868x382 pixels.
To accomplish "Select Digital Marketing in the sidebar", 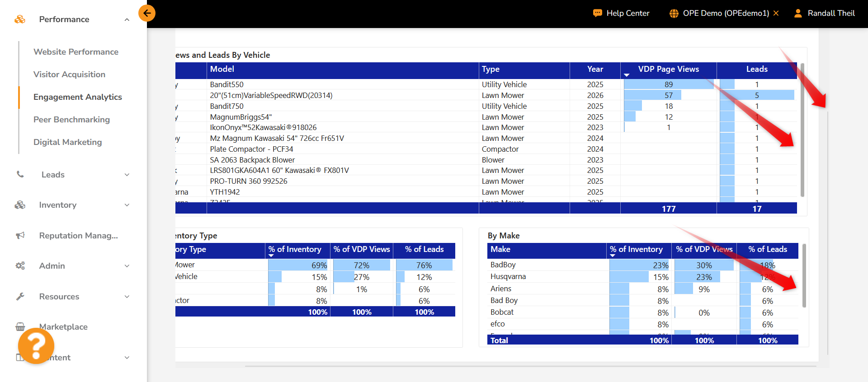I will (x=67, y=142).
